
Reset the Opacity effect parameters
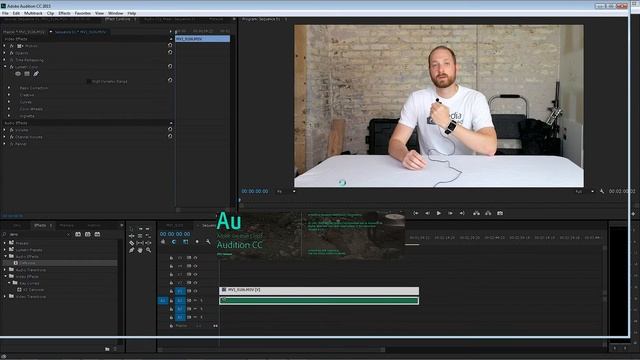coord(170,53)
